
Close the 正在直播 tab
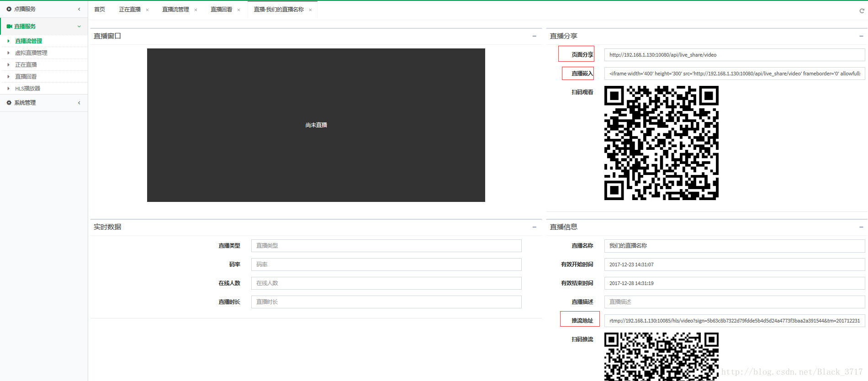[147, 10]
